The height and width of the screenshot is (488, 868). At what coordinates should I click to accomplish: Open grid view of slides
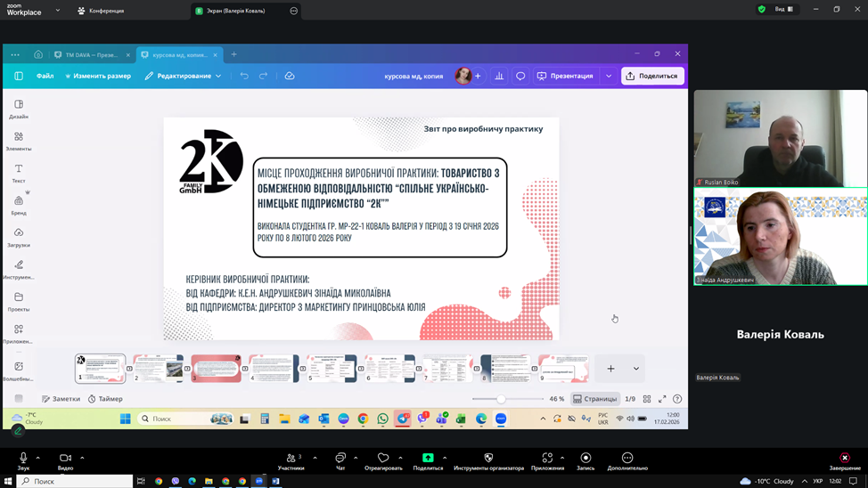(x=647, y=399)
